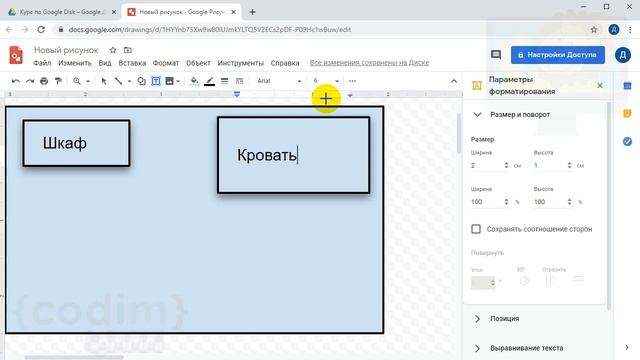Open the shape tool
This screenshot has height=360, width=640.
(141, 81)
